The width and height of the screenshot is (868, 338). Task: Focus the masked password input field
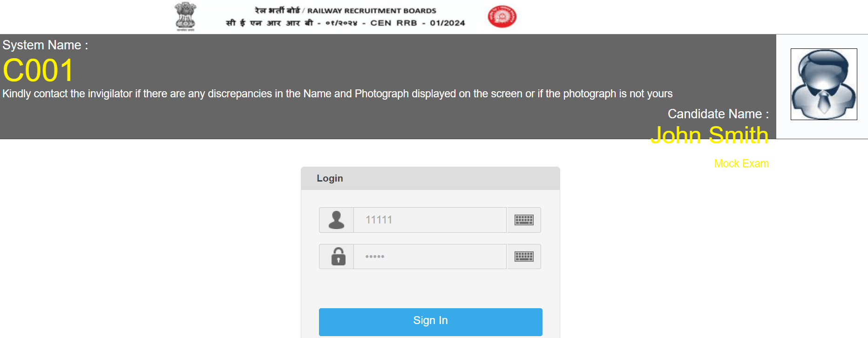coord(430,257)
